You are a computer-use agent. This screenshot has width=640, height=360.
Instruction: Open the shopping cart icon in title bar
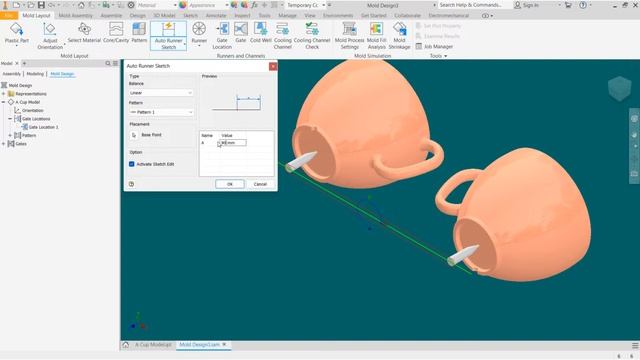(568, 5)
